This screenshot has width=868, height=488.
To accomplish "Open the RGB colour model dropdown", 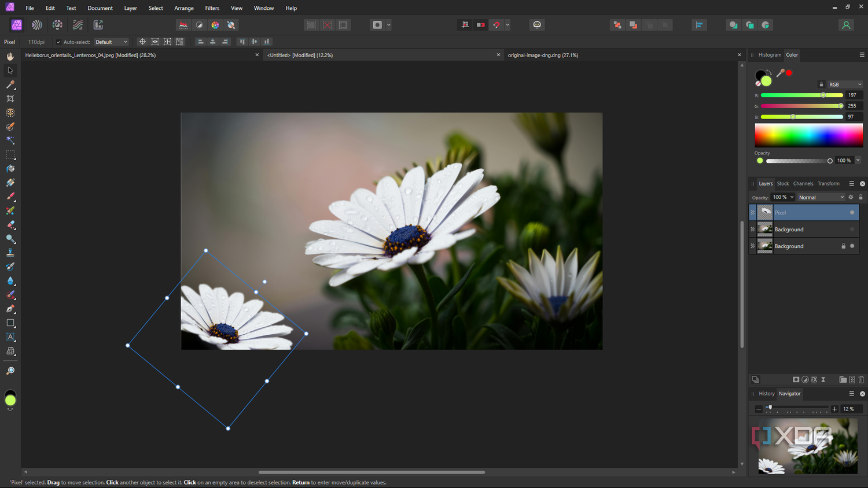I will [x=845, y=84].
